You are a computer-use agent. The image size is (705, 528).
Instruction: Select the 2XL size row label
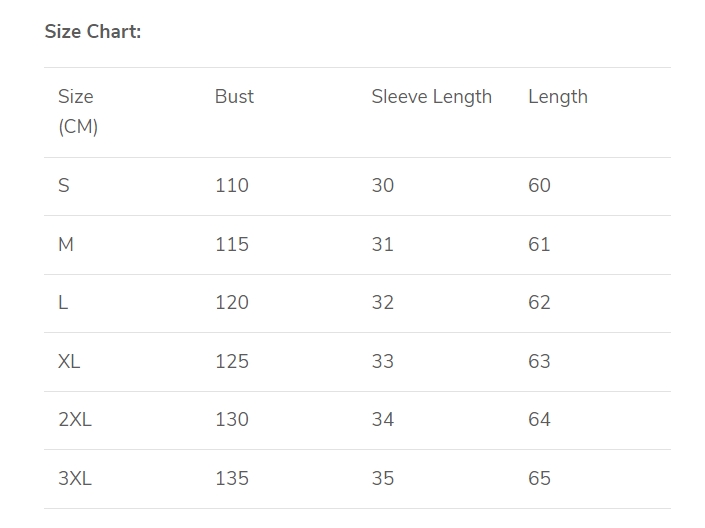[75, 420]
